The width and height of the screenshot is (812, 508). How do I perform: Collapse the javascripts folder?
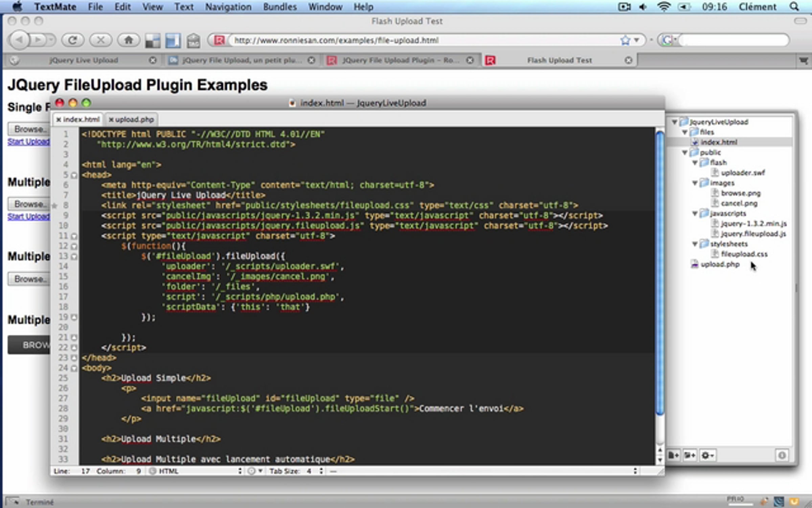click(x=695, y=214)
